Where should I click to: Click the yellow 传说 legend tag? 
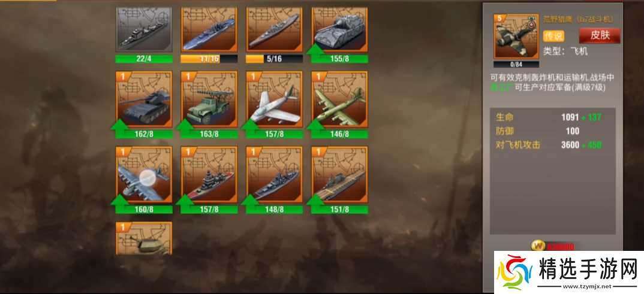[553, 36]
